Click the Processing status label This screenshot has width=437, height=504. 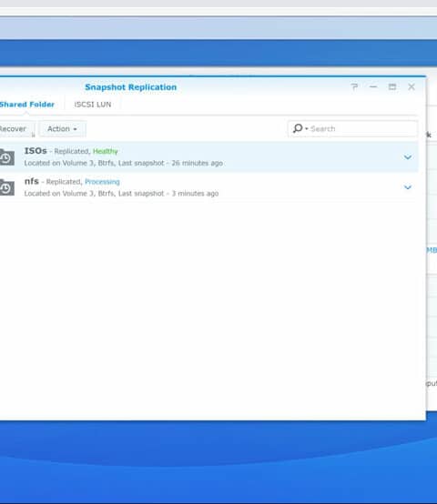click(x=102, y=182)
